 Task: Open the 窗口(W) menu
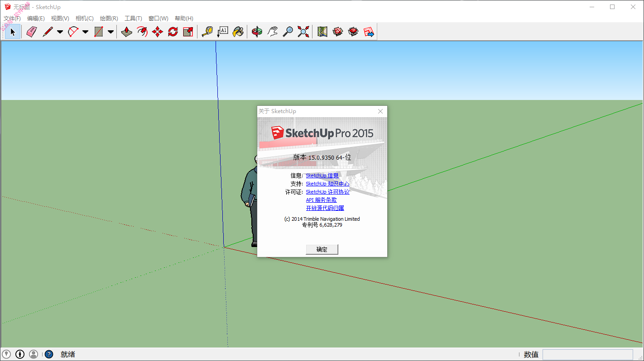(x=158, y=19)
